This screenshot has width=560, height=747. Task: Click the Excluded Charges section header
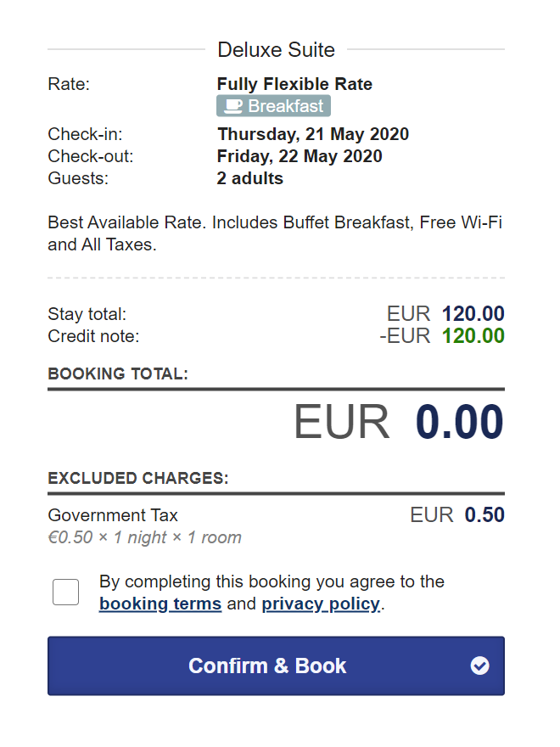click(138, 478)
